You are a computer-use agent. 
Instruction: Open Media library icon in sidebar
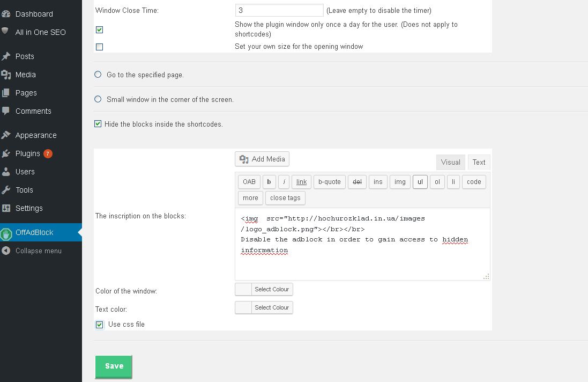(6, 75)
